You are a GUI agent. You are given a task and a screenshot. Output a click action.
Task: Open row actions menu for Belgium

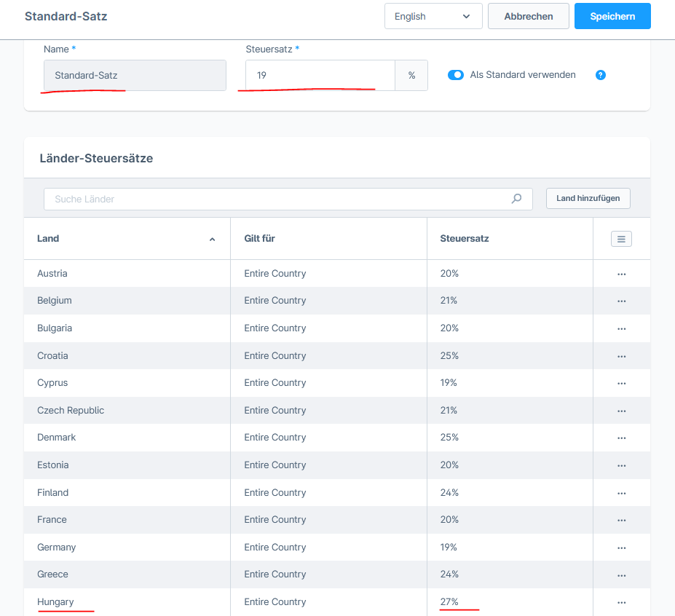(x=621, y=301)
